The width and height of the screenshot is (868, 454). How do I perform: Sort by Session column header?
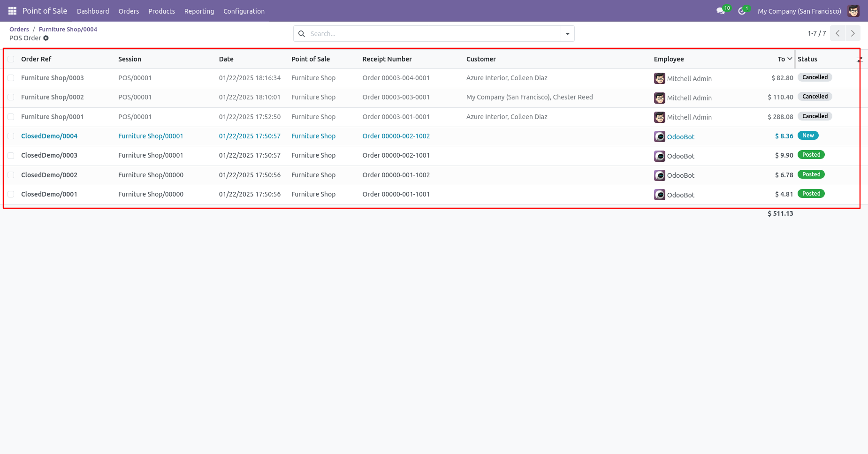click(x=129, y=59)
